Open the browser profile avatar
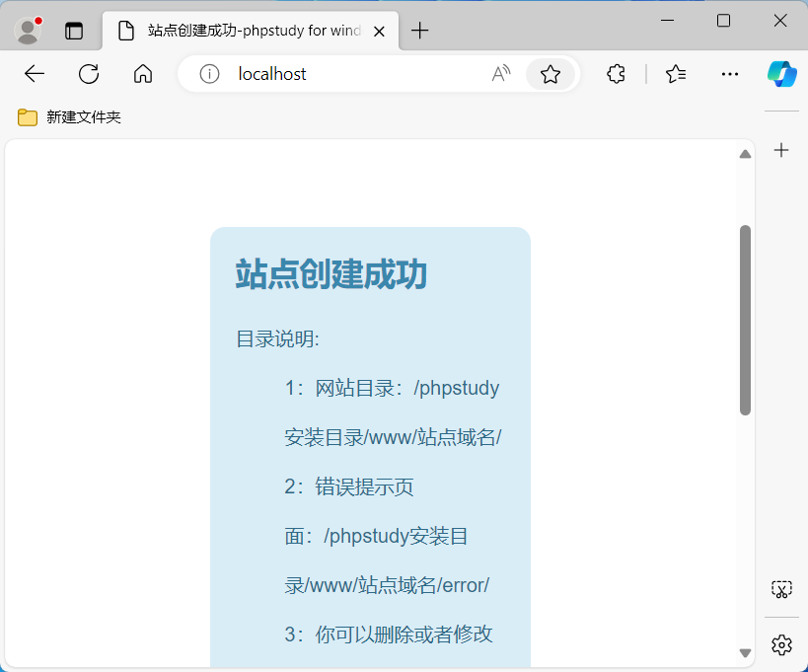Screen dimensions: 808x672 click(x=28, y=31)
